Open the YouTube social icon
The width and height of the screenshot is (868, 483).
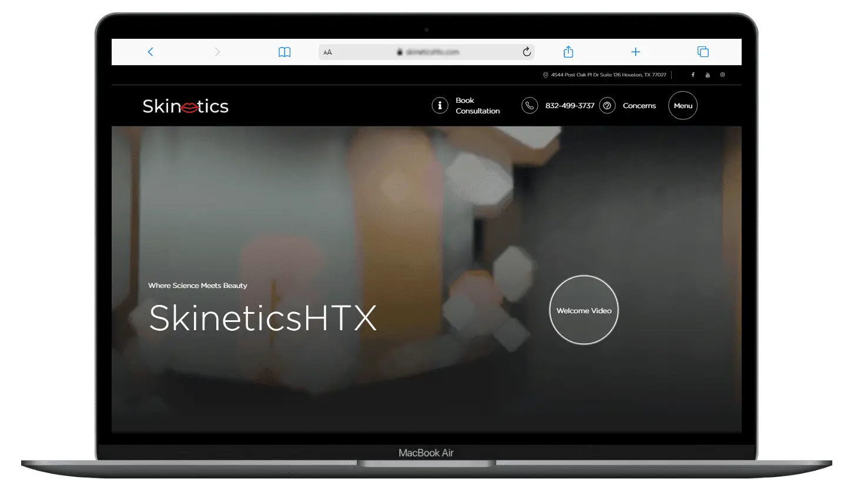708,75
